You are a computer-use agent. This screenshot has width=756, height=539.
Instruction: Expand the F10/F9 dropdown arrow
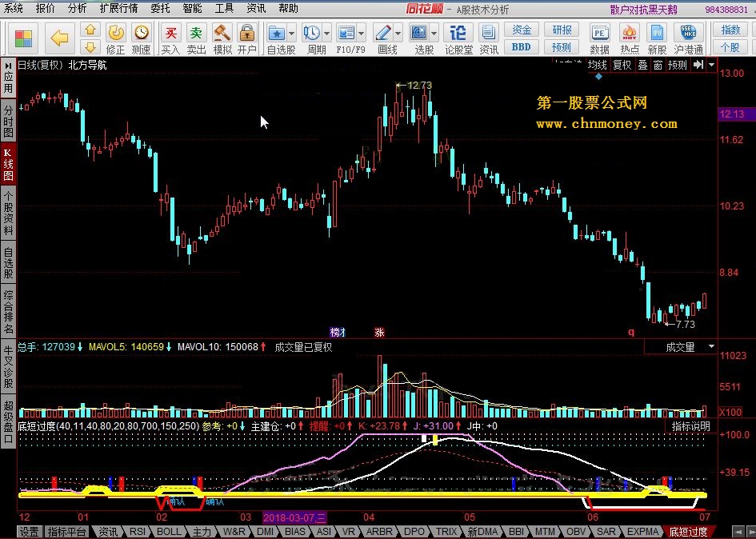pos(361,34)
